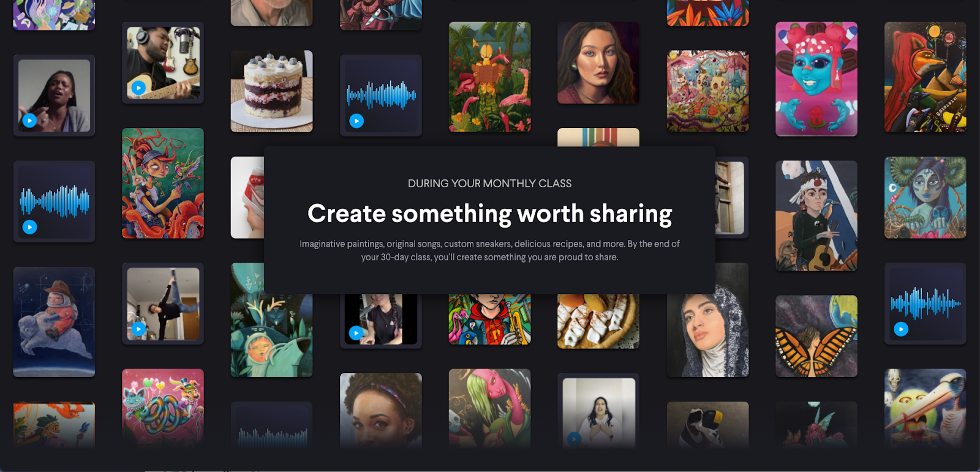980x472 pixels.
Task: Open the blue-faced horned woman painting
Action: click(x=925, y=198)
